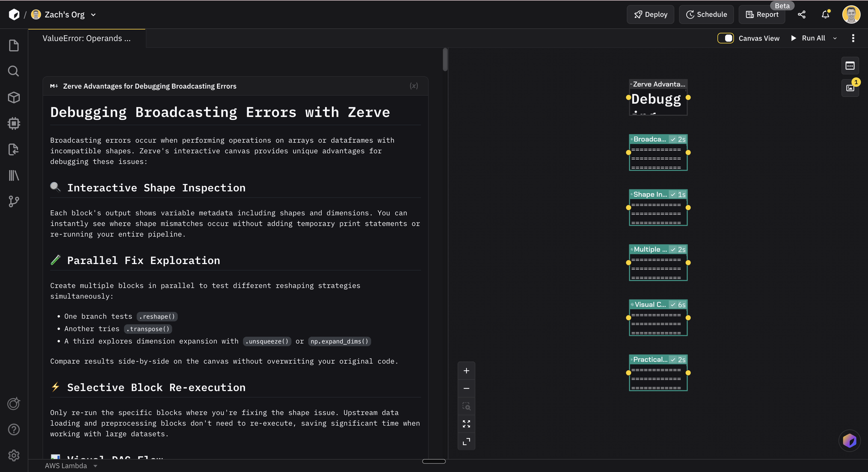
Task: Click the right connector of Broadca... block
Action: pos(688,153)
